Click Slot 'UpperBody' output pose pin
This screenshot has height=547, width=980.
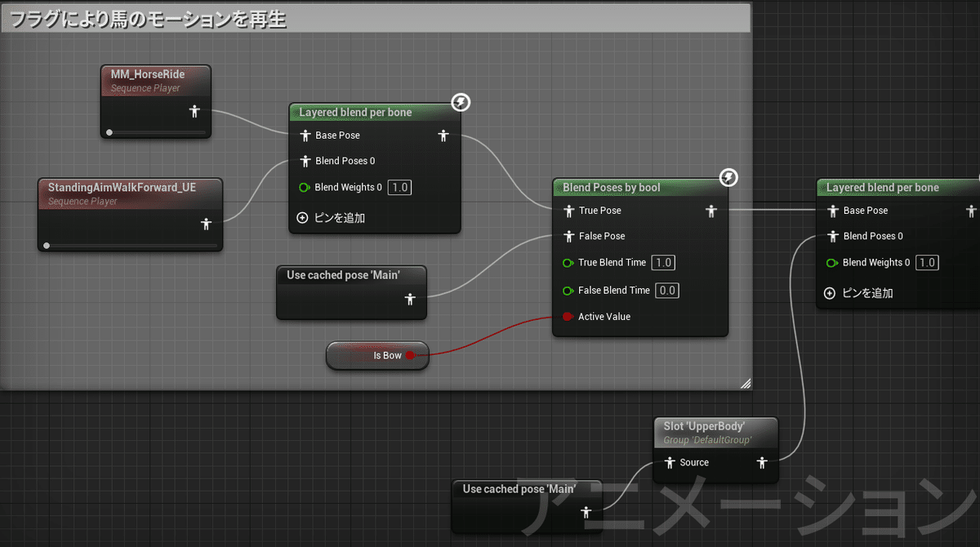(762, 463)
